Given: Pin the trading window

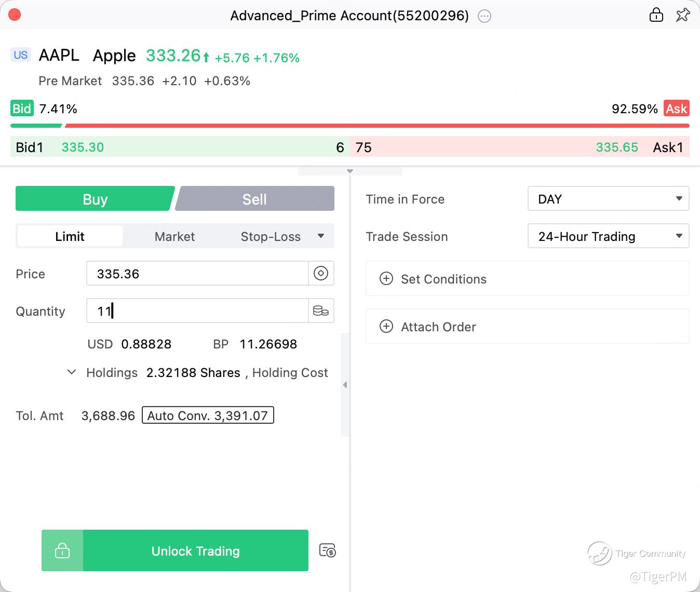Looking at the screenshot, I should pos(683,15).
